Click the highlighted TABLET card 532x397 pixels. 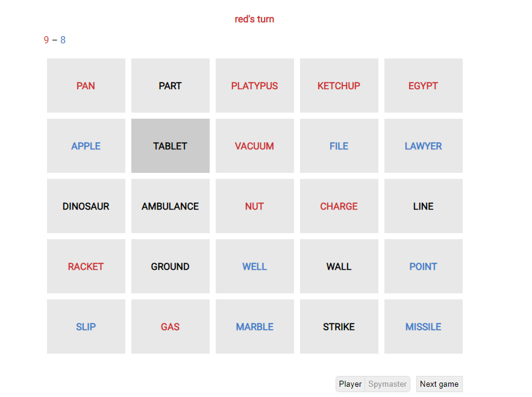171,146
